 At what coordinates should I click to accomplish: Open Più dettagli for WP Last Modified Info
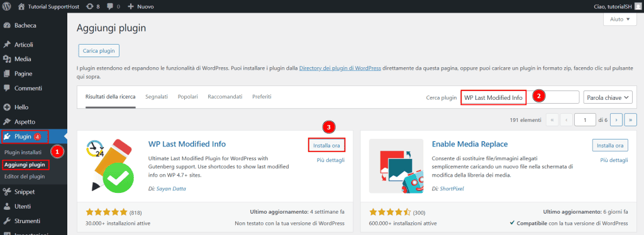click(x=331, y=160)
